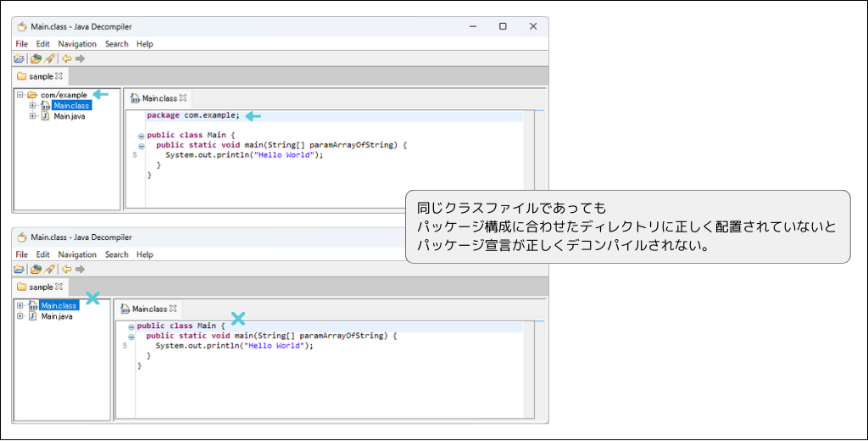
Task: Close the sample tab in the lower window
Action: pos(58,287)
